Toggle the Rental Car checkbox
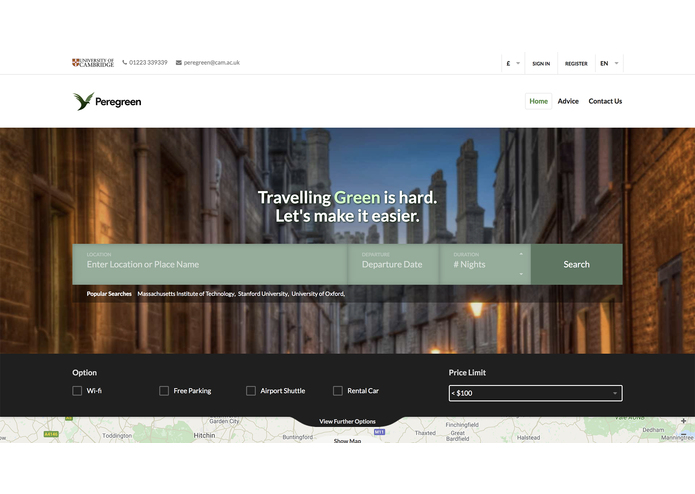The width and height of the screenshot is (695, 494). [x=338, y=391]
